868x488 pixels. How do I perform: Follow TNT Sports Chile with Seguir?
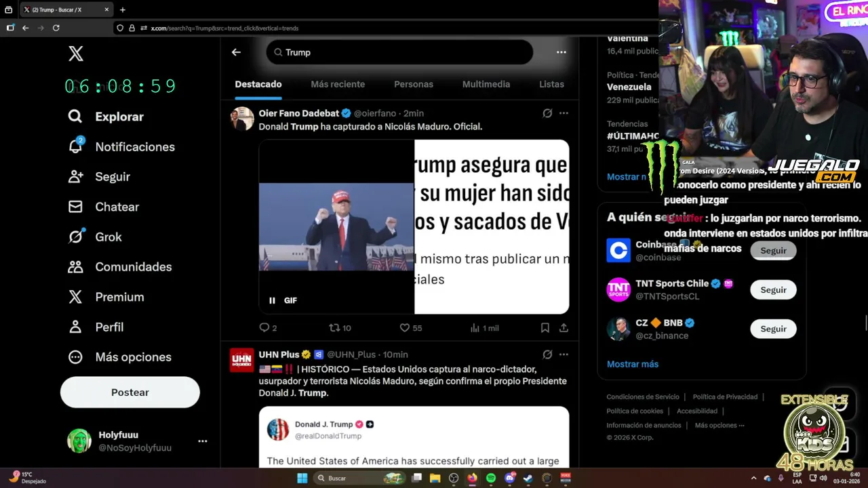[773, 290]
